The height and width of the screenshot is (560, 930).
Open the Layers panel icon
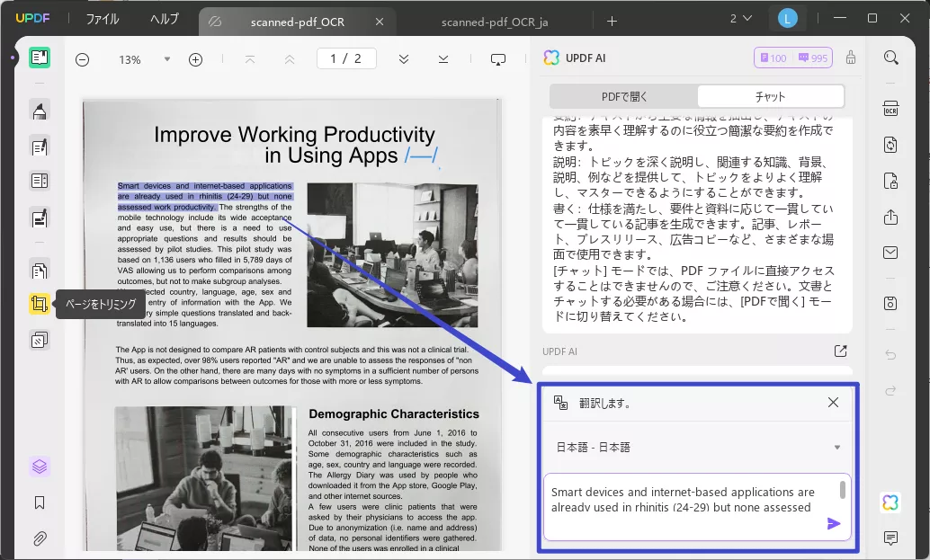coord(40,467)
